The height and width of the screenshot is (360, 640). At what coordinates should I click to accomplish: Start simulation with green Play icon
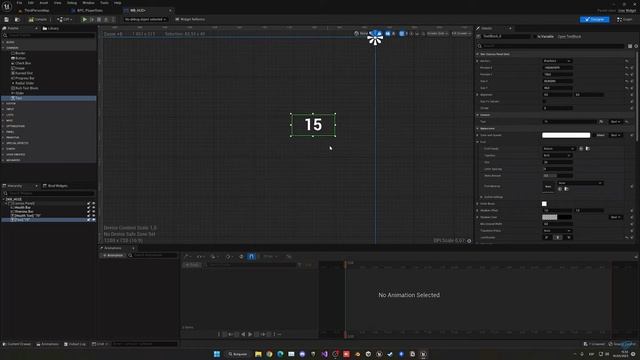84,20
